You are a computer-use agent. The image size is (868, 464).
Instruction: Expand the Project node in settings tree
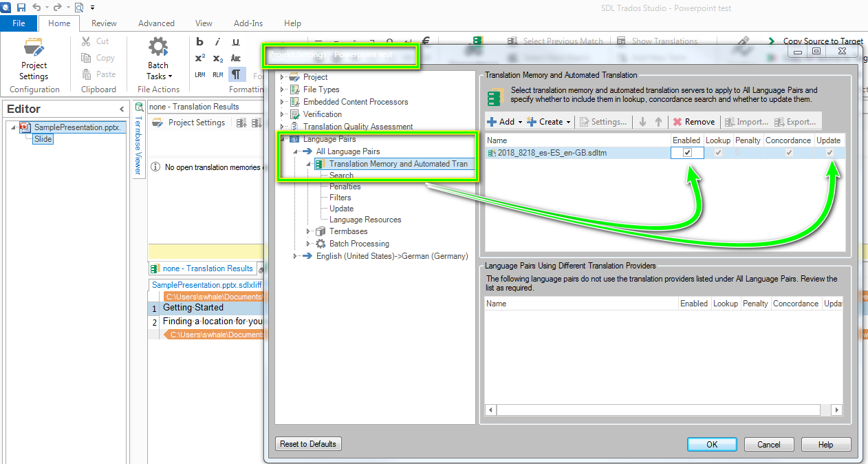282,77
